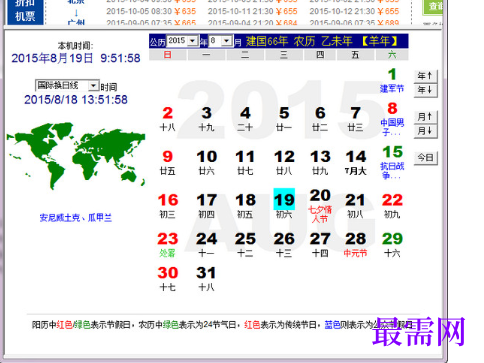Click flight 2015-10-12 21:30 ¥655
Image resolution: width=484 pixels, height=363 pixels.
(x=354, y=11)
